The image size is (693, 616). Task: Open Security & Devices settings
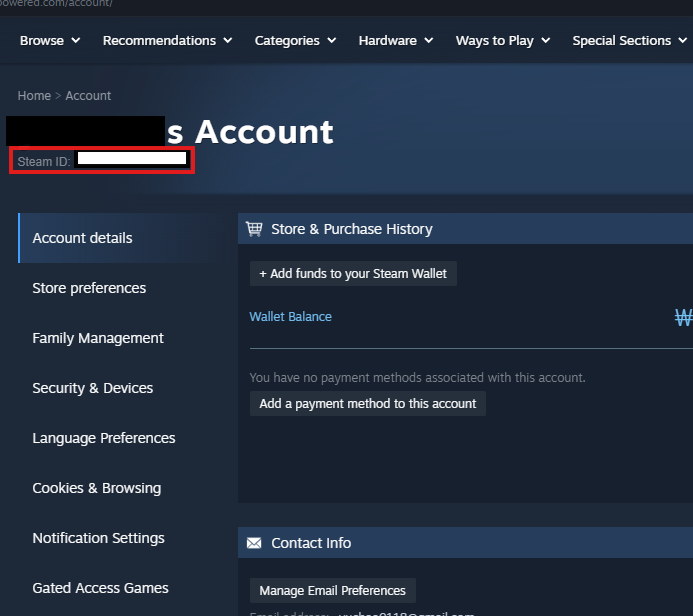click(x=93, y=388)
